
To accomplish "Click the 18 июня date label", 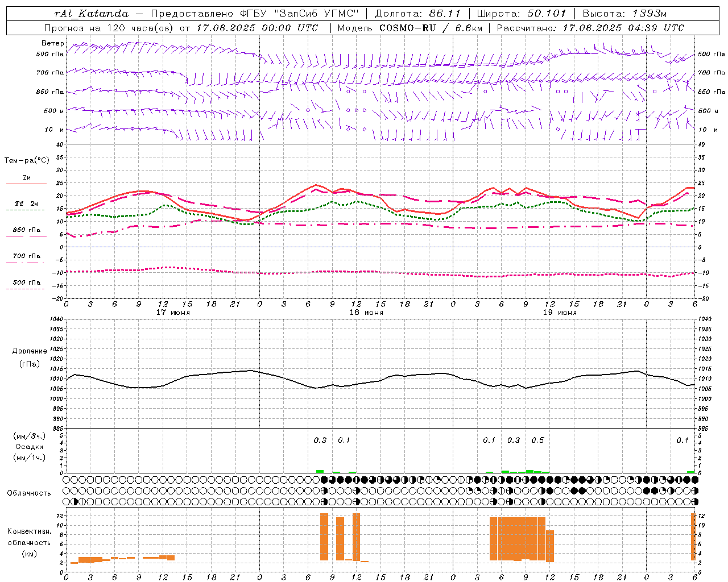I will coord(366,312).
